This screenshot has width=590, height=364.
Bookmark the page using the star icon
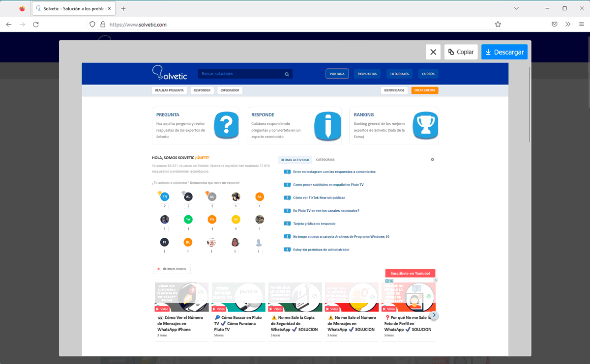coord(498,24)
